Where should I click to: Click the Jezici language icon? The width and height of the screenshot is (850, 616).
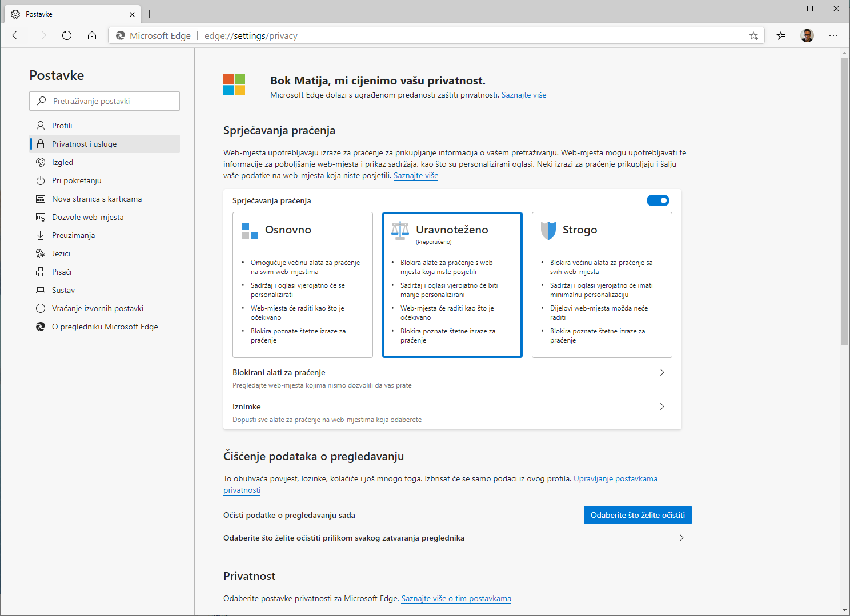click(41, 253)
